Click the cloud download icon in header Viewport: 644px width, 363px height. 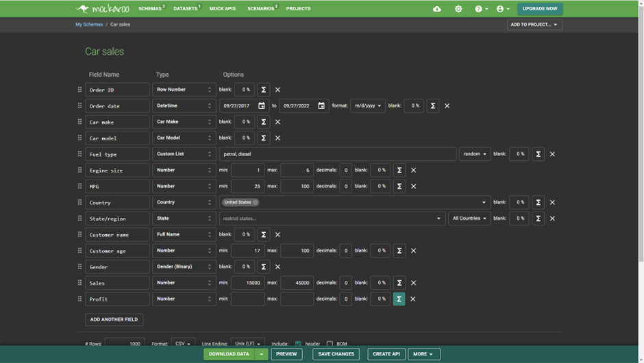[x=437, y=9]
